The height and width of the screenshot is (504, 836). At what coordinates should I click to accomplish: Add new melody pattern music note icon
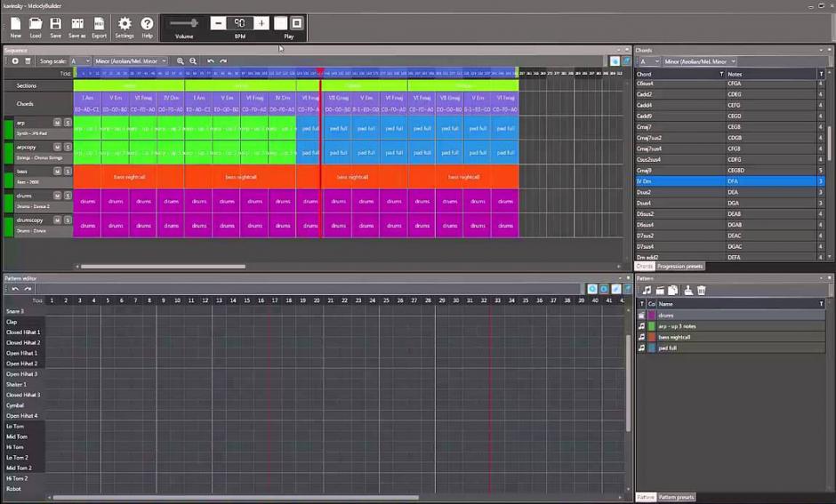coord(647,291)
